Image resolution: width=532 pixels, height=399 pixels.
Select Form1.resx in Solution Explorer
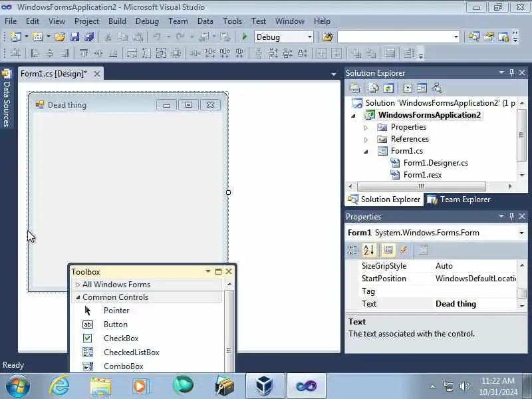pos(422,175)
